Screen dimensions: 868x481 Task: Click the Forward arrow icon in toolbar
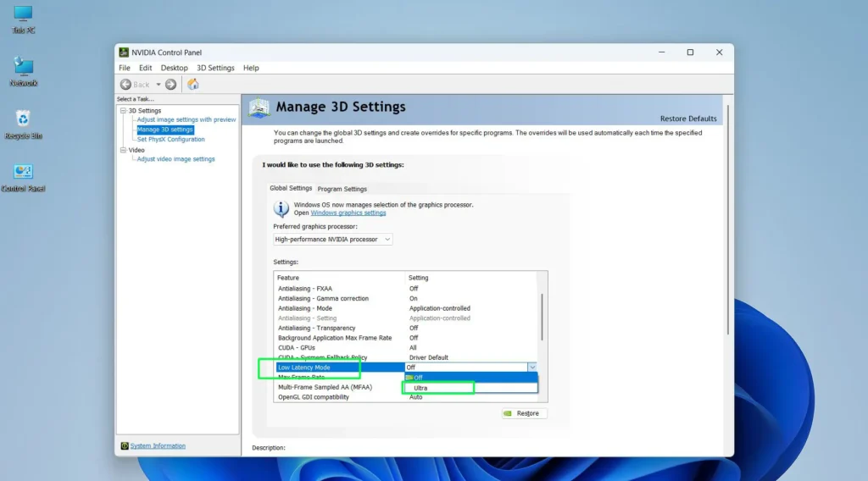click(x=170, y=85)
